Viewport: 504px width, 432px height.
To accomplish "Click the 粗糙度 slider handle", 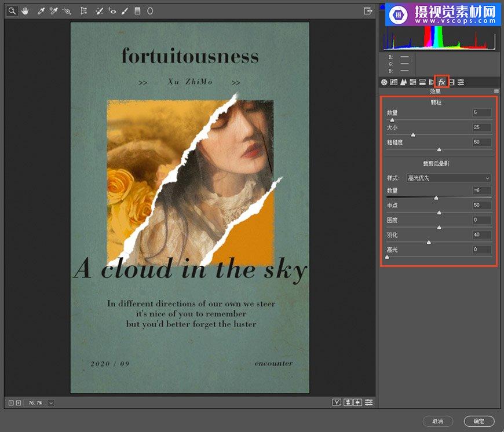I will [x=439, y=149].
